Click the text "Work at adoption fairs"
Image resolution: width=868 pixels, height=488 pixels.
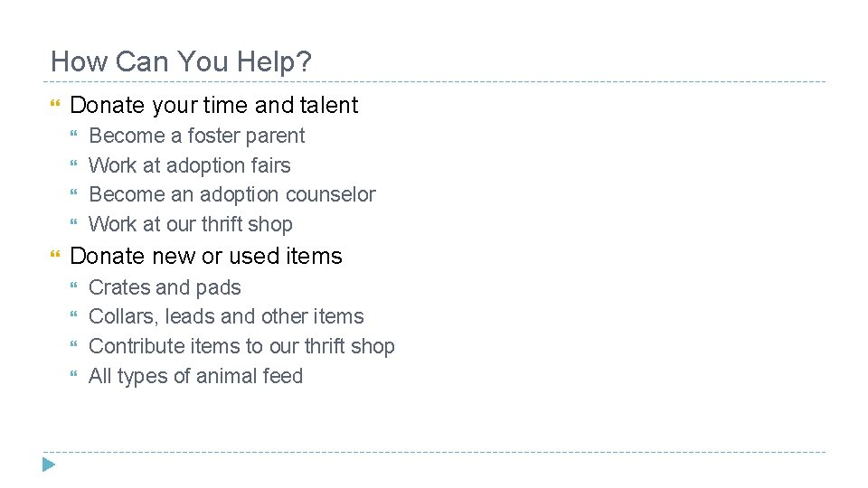[x=190, y=166]
